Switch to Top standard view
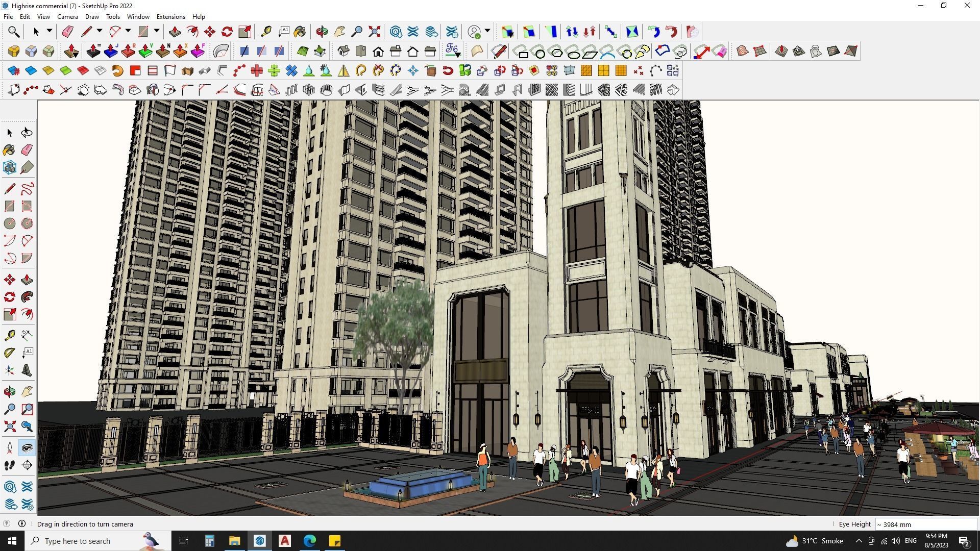Viewport: 980px width, 551px height. [x=361, y=51]
